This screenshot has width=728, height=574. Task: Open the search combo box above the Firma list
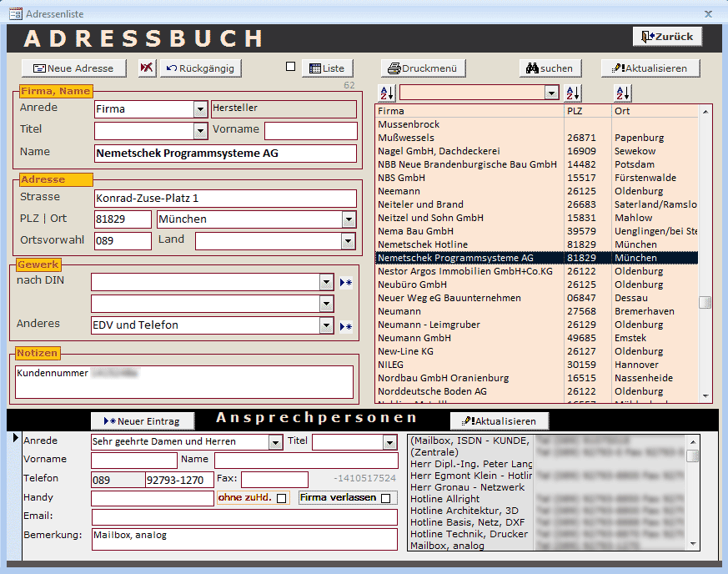[551, 93]
